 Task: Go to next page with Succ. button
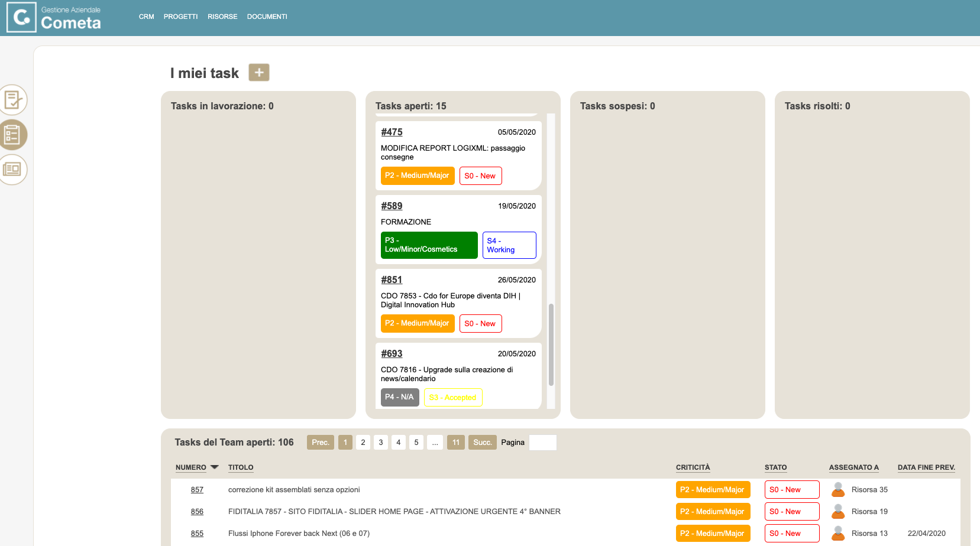tap(482, 443)
